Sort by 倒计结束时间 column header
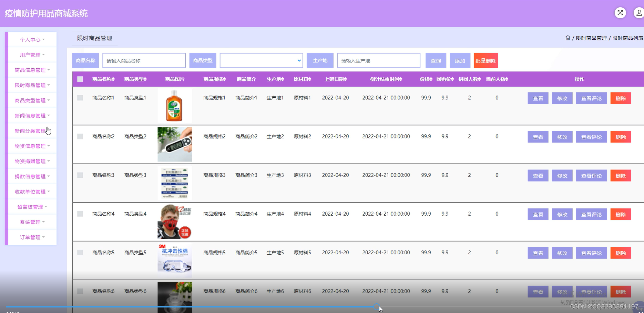 [386, 79]
